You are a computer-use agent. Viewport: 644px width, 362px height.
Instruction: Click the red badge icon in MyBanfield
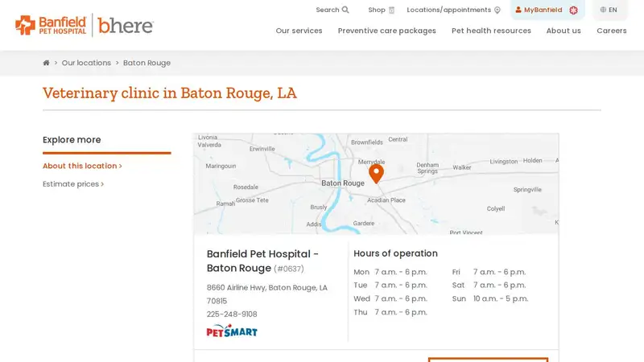pos(573,10)
